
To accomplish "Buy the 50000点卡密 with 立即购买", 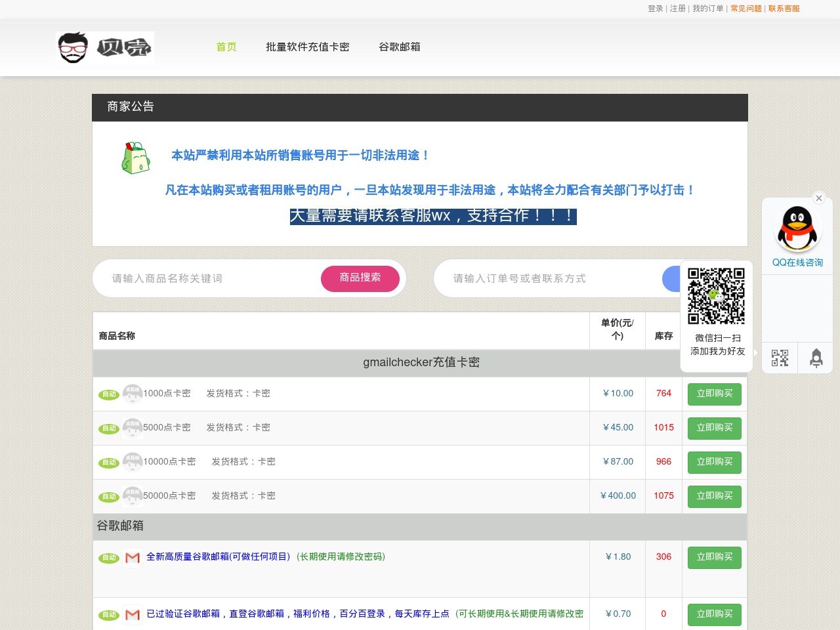I will pyautogui.click(x=715, y=496).
